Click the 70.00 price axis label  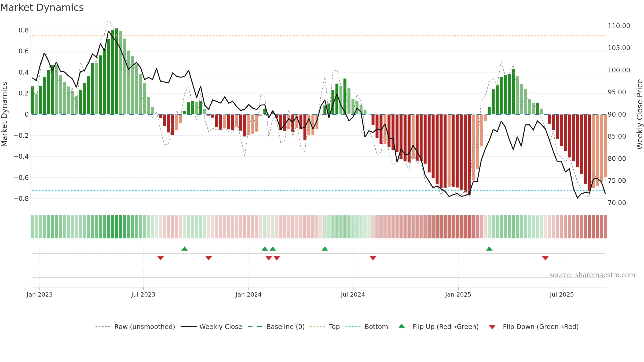(617, 203)
